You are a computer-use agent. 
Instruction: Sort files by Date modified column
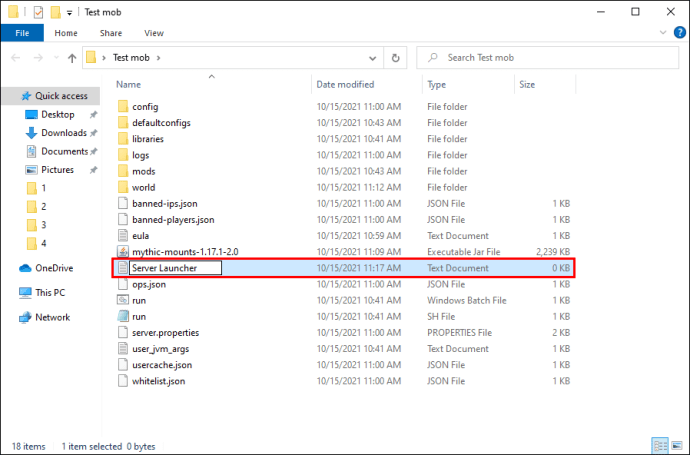[x=345, y=84]
